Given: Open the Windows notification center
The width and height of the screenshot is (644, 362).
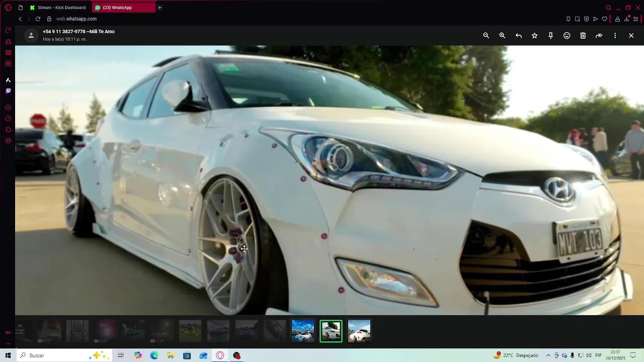Looking at the screenshot, I should click(x=633, y=355).
